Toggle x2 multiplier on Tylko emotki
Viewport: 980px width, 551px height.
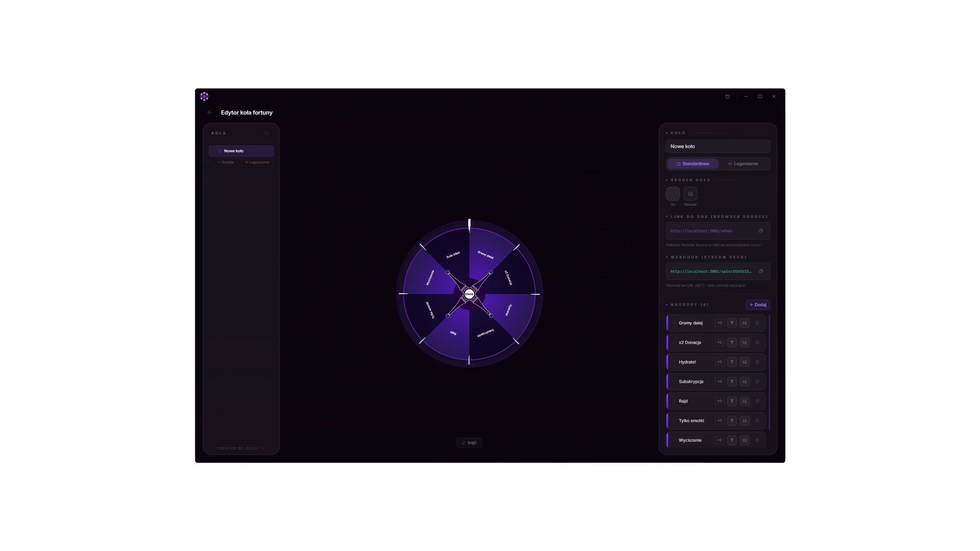(719, 421)
